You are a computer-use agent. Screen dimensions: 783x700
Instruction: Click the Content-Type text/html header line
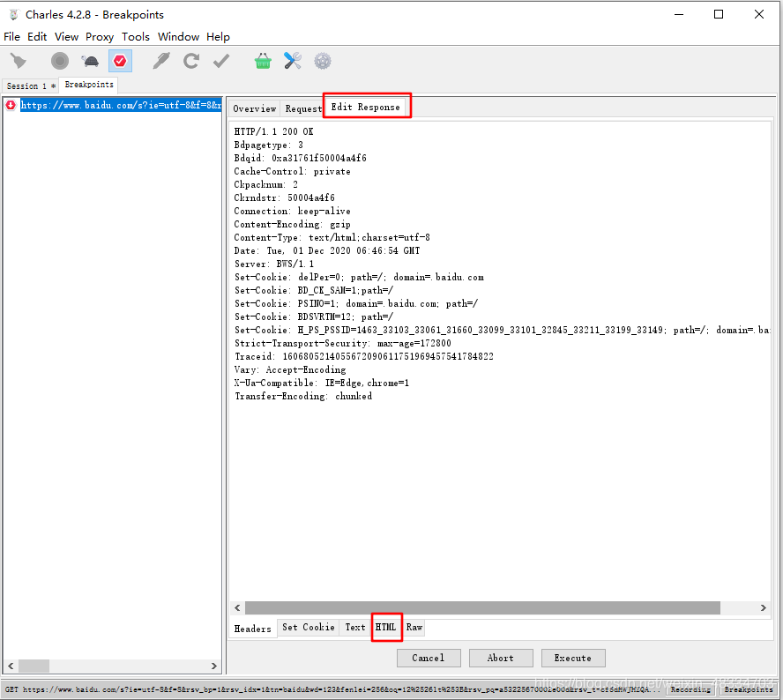pos(332,238)
